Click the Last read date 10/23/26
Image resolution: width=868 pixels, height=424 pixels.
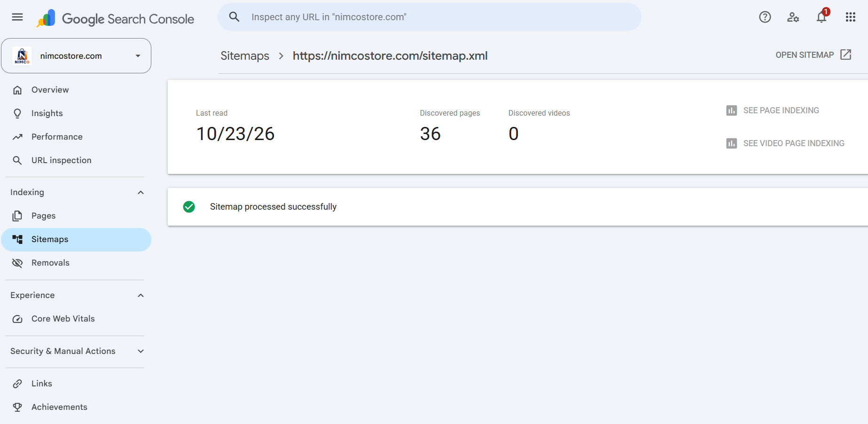point(235,134)
